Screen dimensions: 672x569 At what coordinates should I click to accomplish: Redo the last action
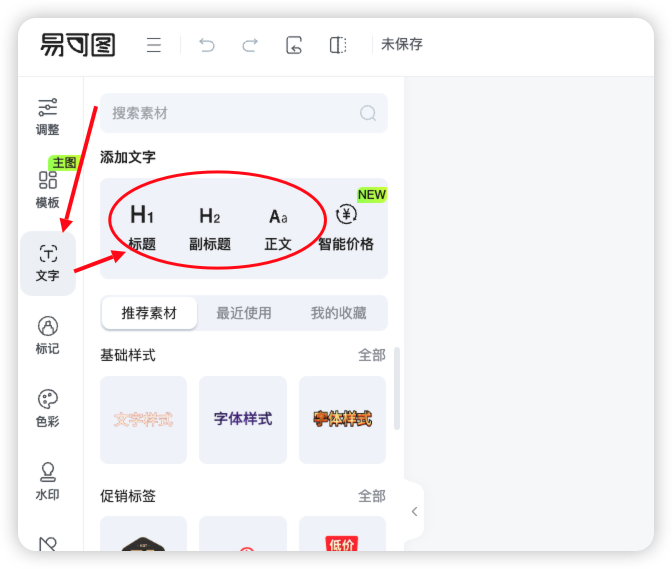point(250,45)
